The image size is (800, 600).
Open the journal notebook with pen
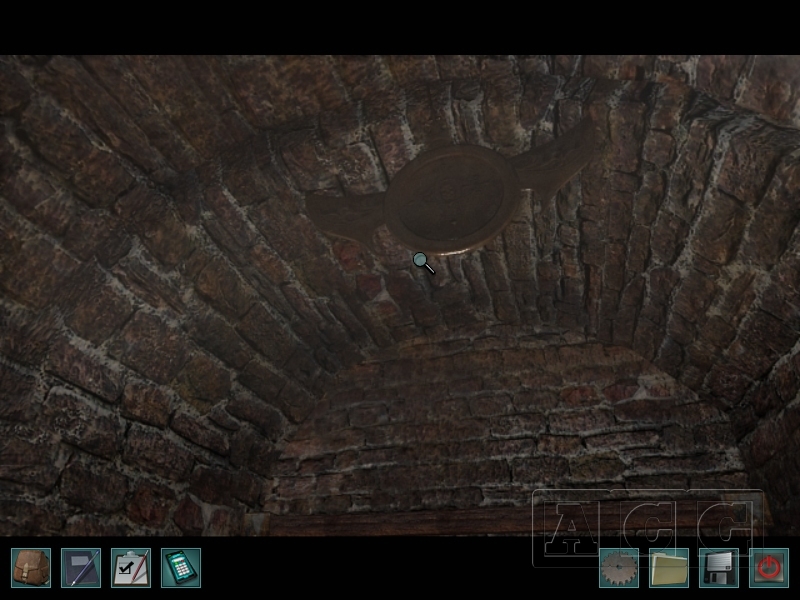pos(81,568)
